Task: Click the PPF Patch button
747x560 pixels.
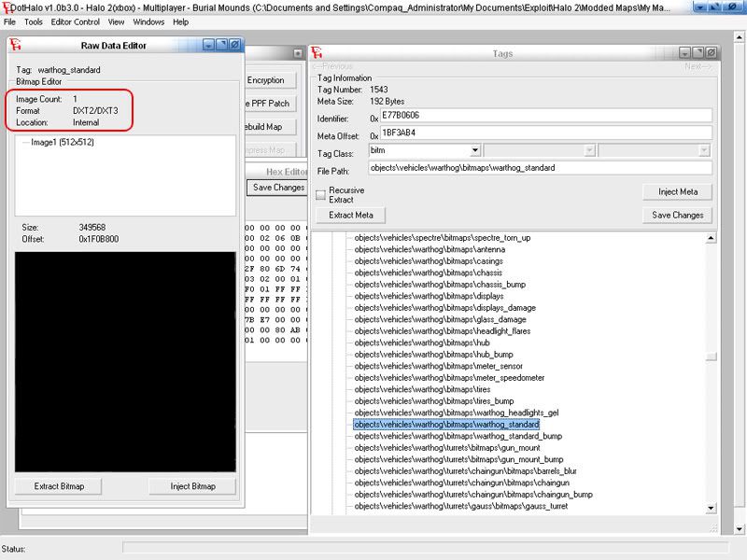Action: [x=270, y=104]
